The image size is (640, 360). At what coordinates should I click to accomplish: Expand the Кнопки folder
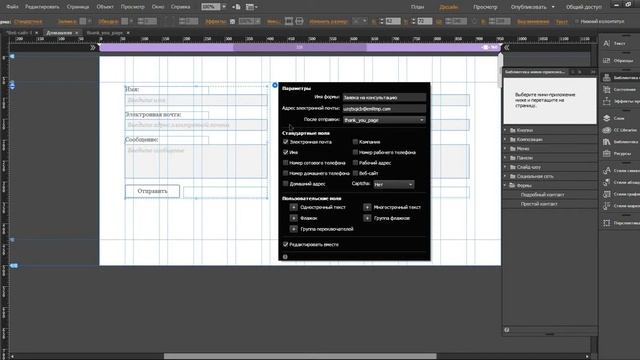(x=505, y=130)
